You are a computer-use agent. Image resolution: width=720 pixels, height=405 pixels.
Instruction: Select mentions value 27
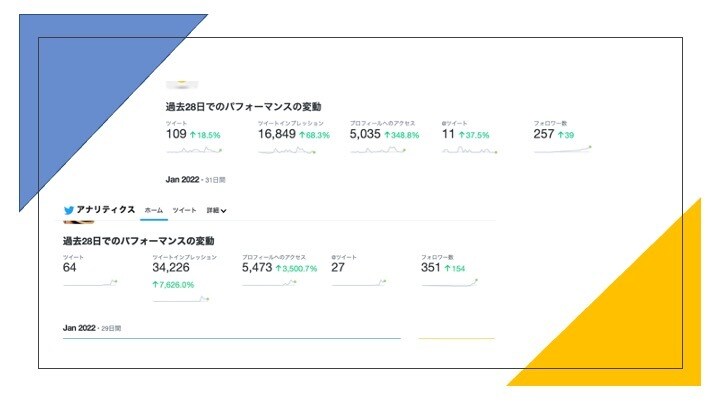pyautogui.click(x=338, y=268)
